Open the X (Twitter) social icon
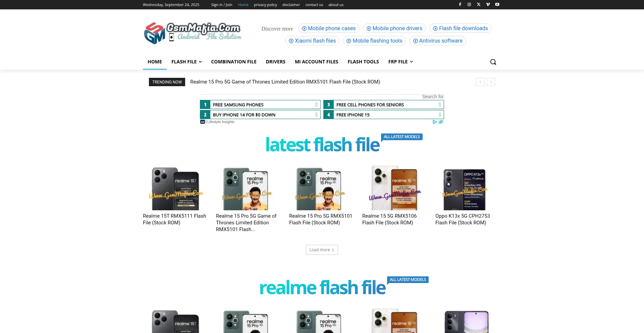Viewport: 644px width, 333px height. coord(479,4)
